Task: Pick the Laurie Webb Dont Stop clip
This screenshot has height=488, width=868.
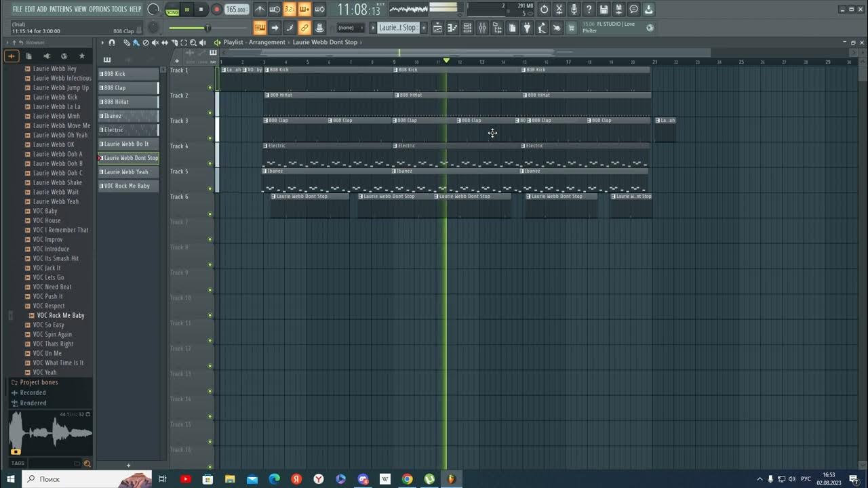Action: [128, 158]
